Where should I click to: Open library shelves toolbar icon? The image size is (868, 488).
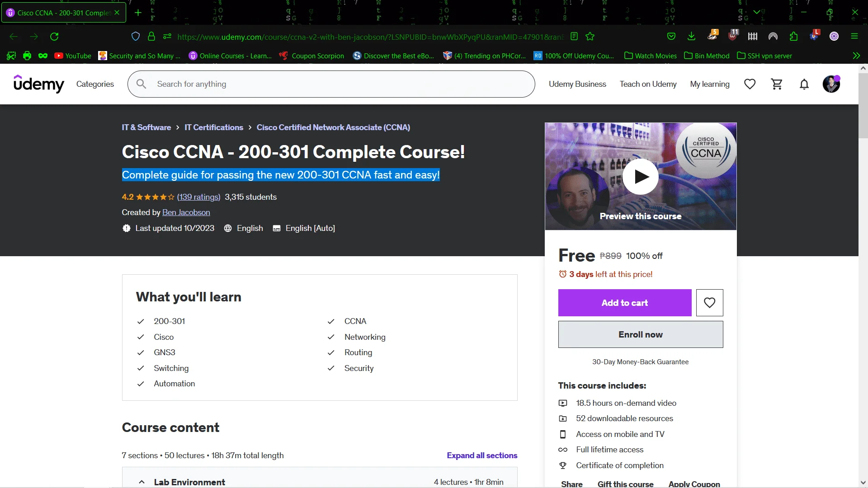pyautogui.click(x=753, y=37)
